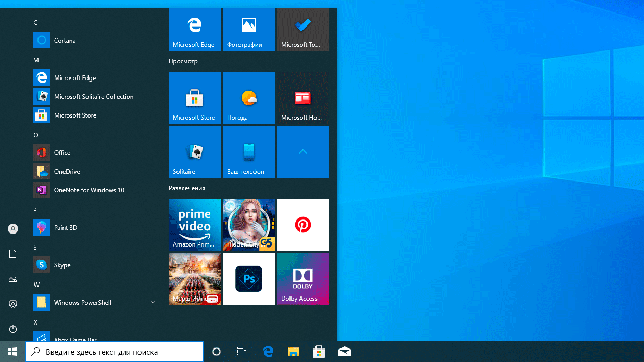Open the Photoshop Express tile

[248, 279]
